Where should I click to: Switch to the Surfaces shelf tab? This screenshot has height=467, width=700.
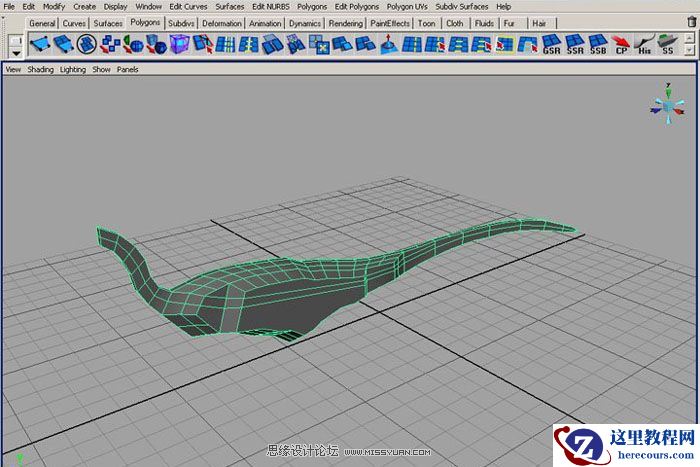108,23
